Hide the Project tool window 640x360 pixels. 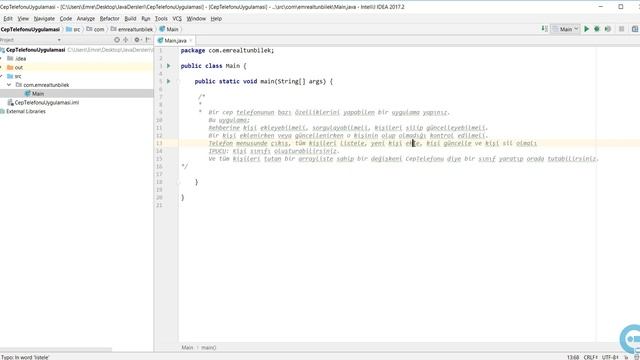click(x=148, y=40)
